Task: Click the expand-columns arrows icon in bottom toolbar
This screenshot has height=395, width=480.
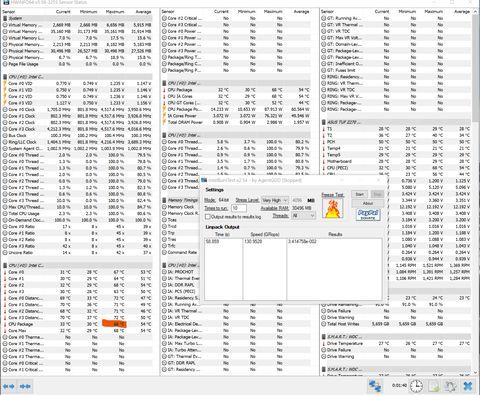Action: [x=9, y=386]
